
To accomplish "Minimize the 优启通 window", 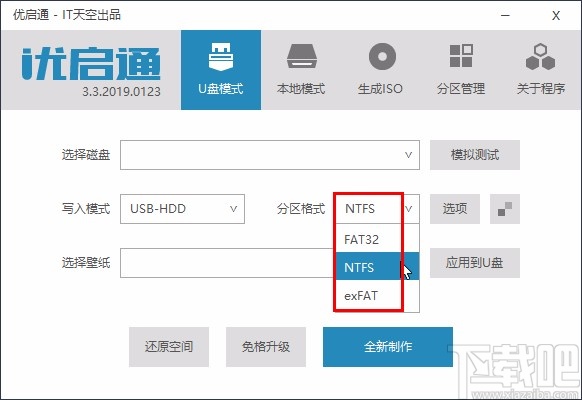I will click(x=505, y=15).
